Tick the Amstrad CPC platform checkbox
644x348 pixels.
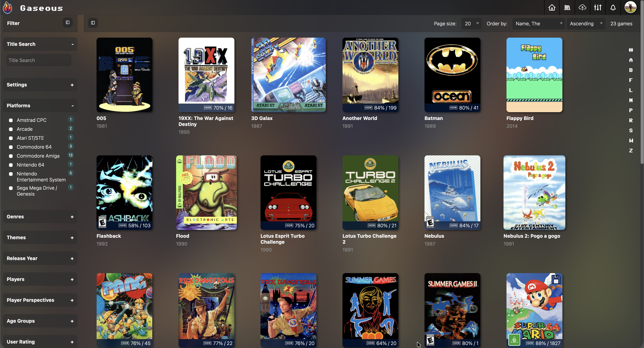[11, 121]
